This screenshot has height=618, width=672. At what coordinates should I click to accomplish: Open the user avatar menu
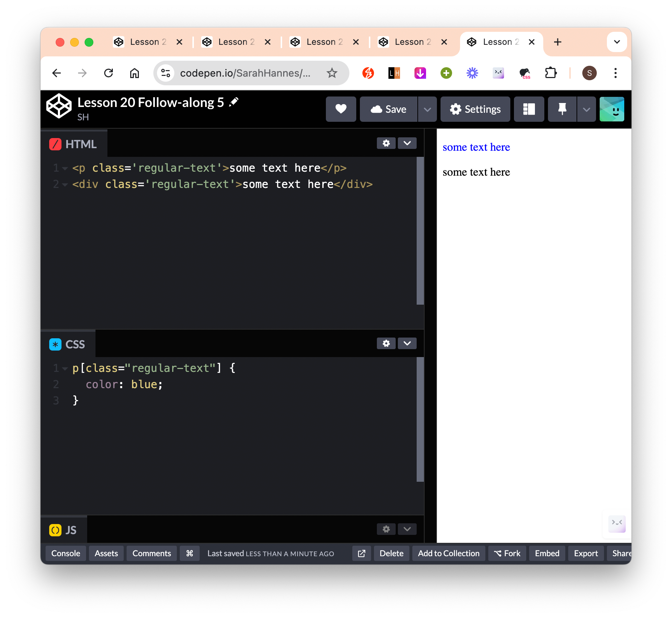pos(612,109)
